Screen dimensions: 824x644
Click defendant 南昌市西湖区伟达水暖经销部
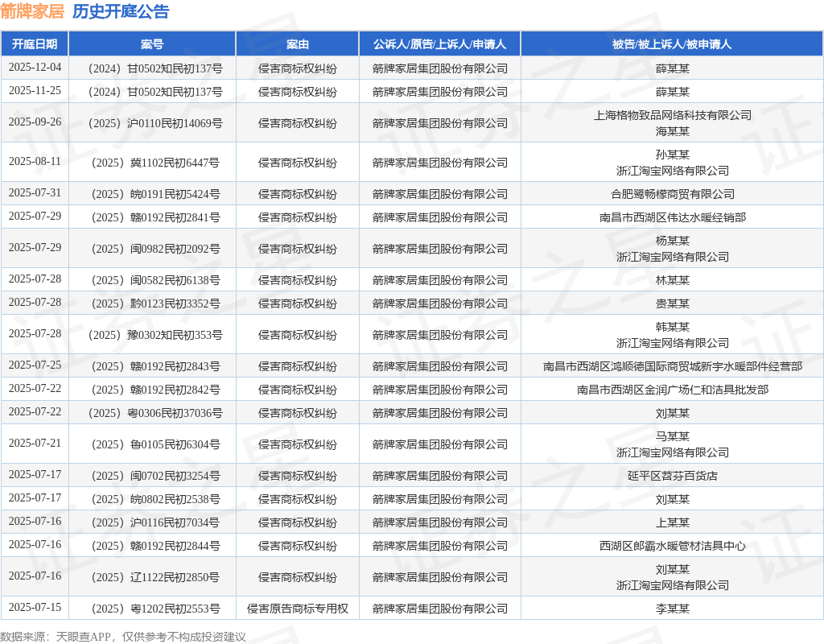[x=672, y=217]
